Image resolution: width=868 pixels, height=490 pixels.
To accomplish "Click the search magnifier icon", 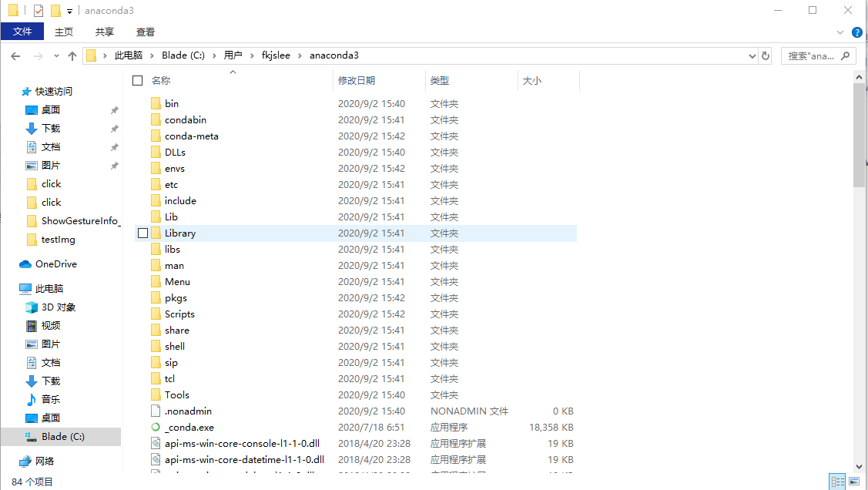I will click(x=846, y=56).
